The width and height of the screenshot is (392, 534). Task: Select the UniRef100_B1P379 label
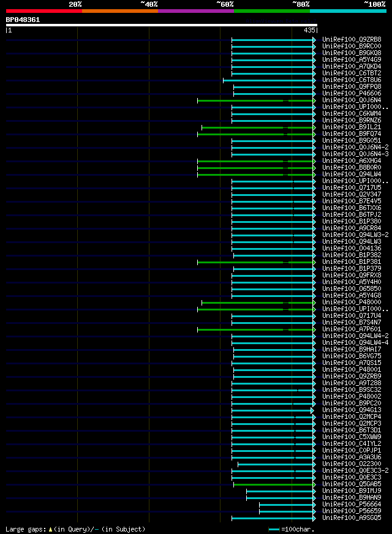pyautogui.click(x=352, y=269)
